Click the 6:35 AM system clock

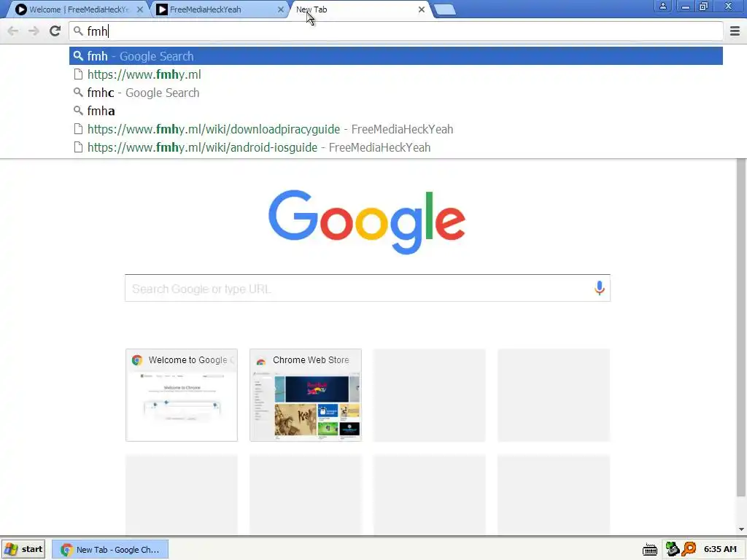[x=720, y=549]
